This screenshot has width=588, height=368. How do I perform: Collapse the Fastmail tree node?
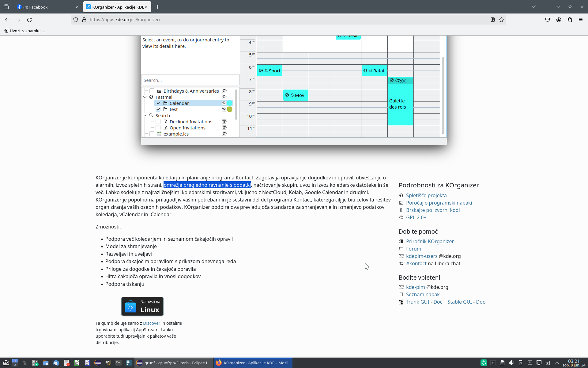click(145, 97)
